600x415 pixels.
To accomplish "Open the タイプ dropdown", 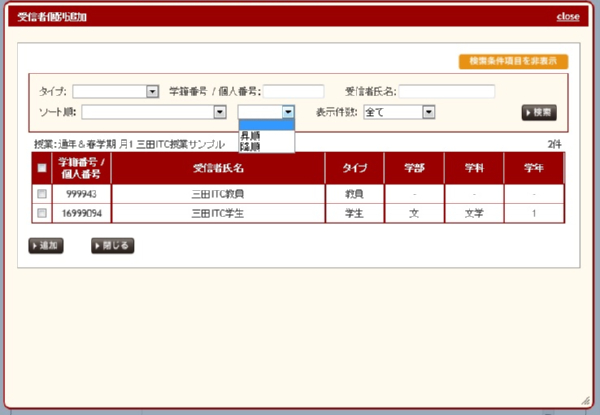I will tap(116, 91).
